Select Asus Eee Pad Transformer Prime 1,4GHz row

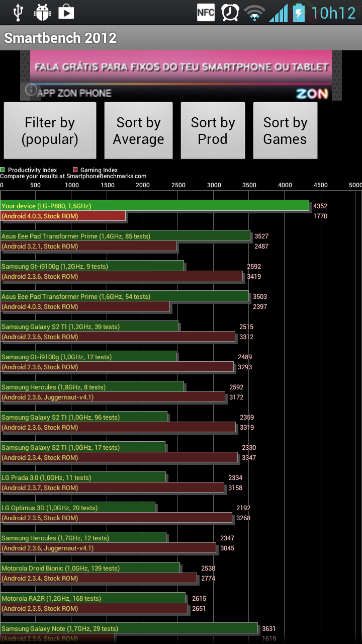point(125,236)
